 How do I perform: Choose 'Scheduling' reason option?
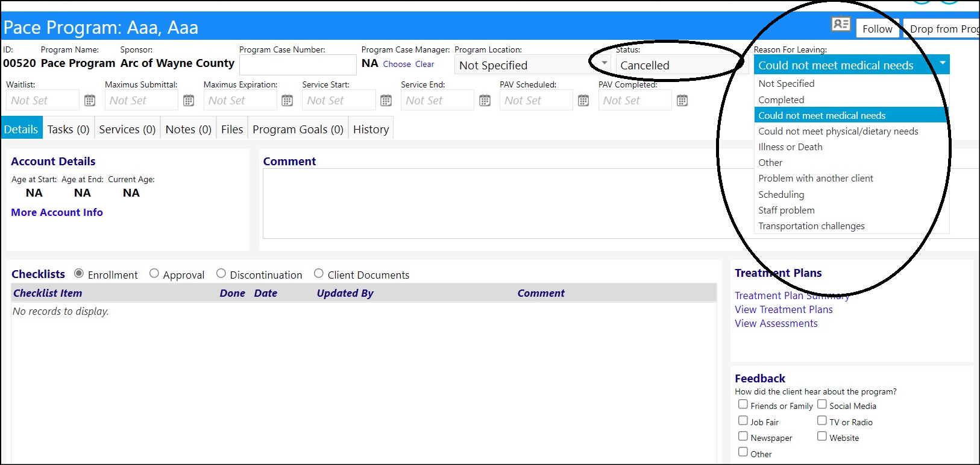tap(852, 194)
